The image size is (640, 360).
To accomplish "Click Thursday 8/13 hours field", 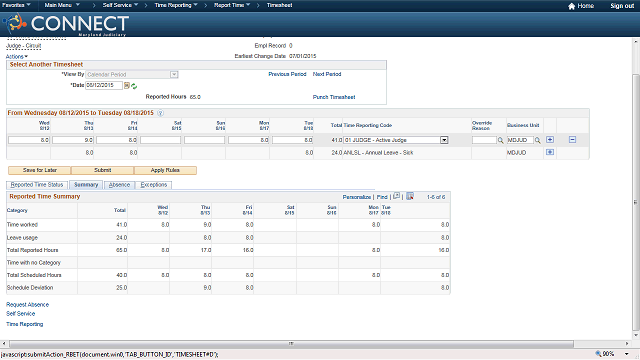I will coord(73,140).
